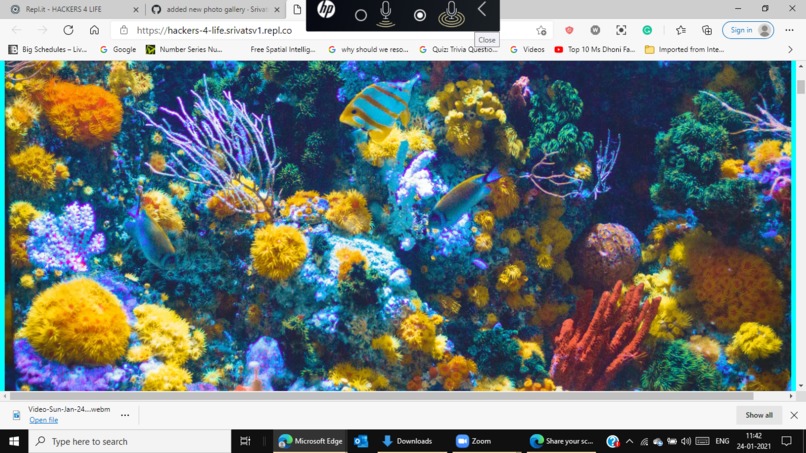Open the Action Center notifications
The width and height of the screenshot is (806, 453).
(x=786, y=441)
